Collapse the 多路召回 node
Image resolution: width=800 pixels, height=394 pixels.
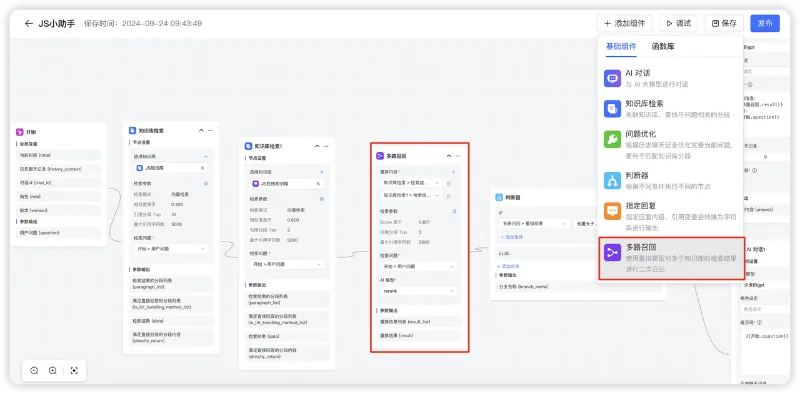(x=449, y=156)
